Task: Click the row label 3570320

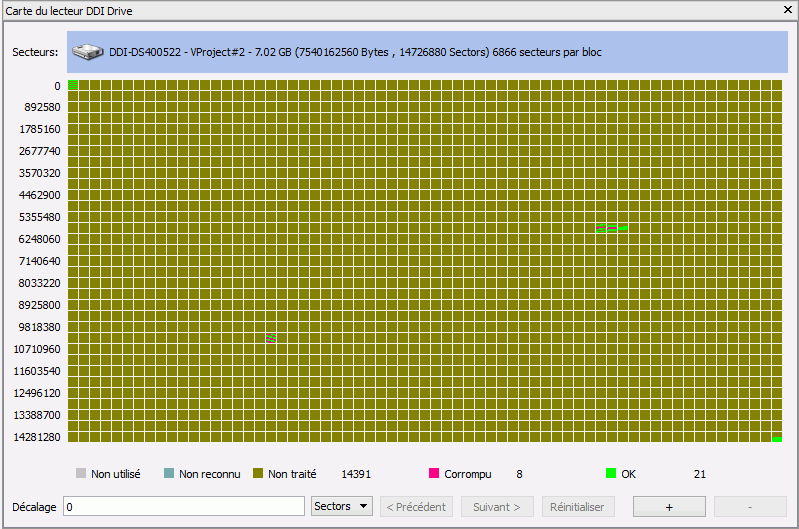Action: coord(40,173)
